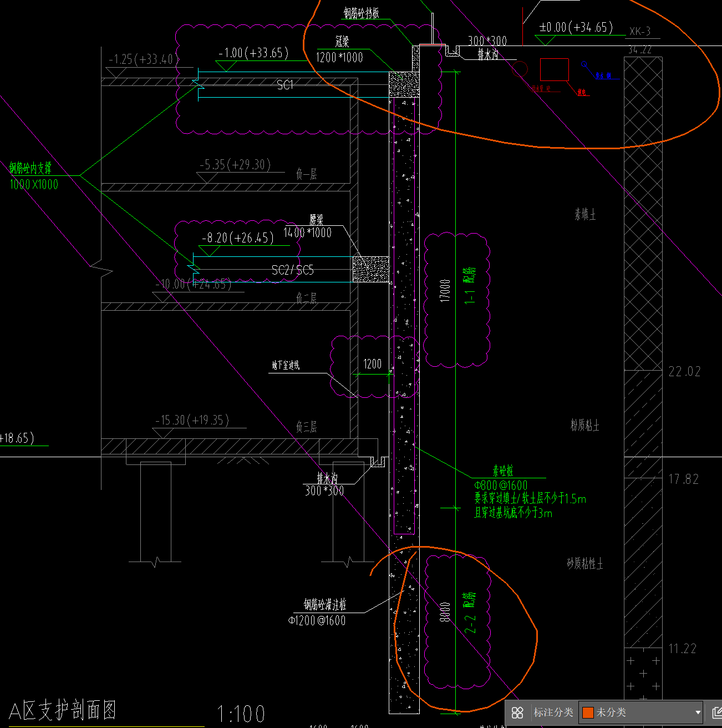The height and width of the screenshot is (728, 722).
Task: Click the borehole label XK-3
Action: point(640,32)
